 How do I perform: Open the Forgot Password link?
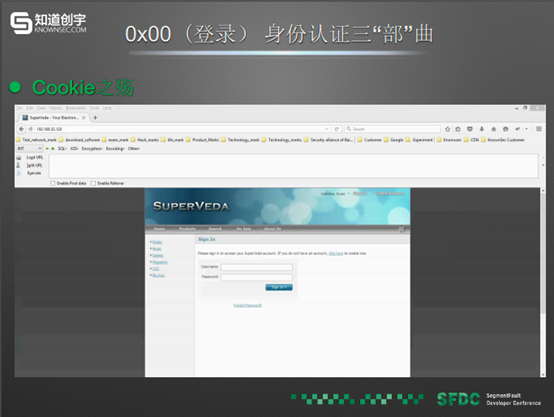(x=248, y=305)
